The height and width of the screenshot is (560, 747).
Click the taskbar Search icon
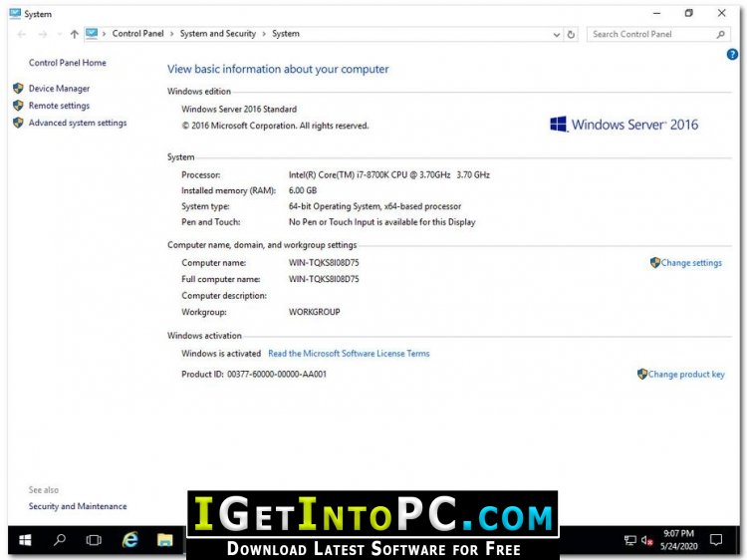pyautogui.click(x=60, y=540)
